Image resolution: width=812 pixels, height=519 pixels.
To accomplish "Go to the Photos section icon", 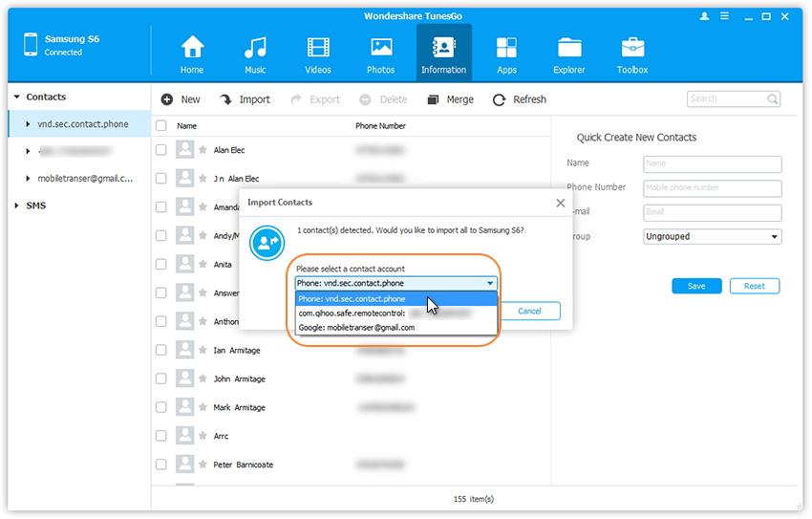I will point(381,48).
